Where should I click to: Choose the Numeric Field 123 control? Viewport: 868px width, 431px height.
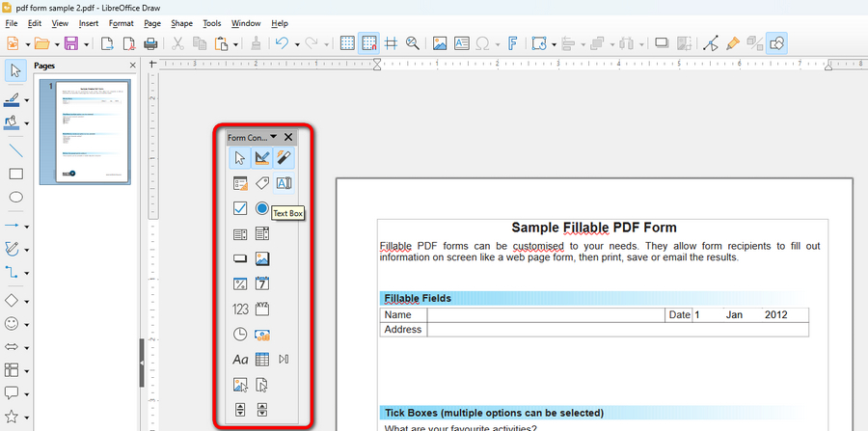click(x=240, y=309)
